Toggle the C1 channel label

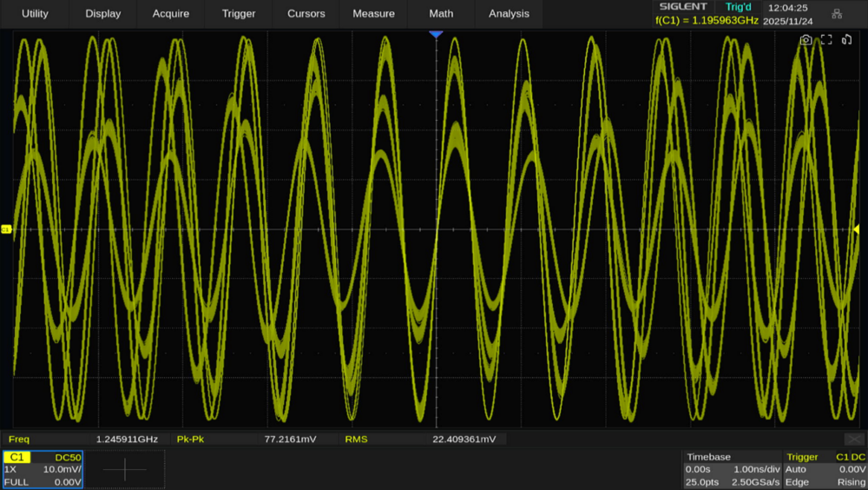tap(16, 457)
